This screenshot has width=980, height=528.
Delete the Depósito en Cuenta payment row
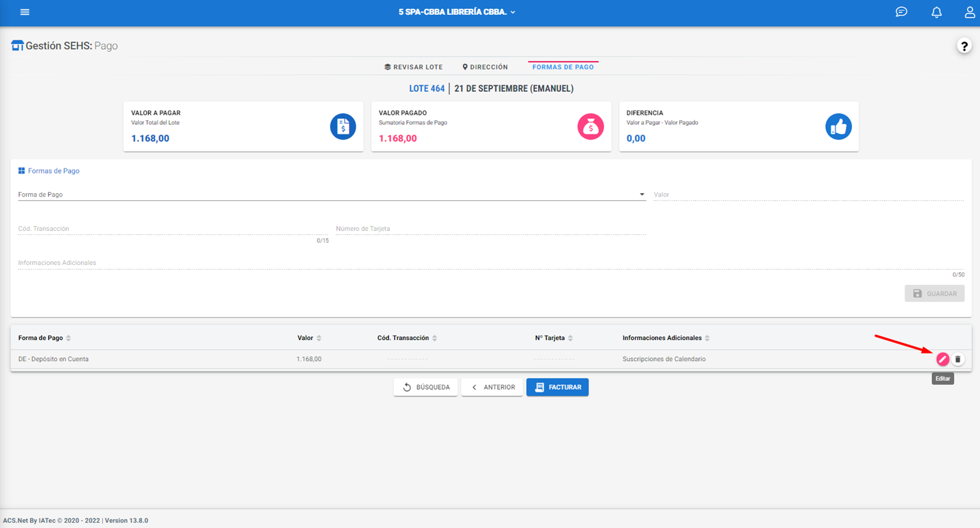[958, 359]
